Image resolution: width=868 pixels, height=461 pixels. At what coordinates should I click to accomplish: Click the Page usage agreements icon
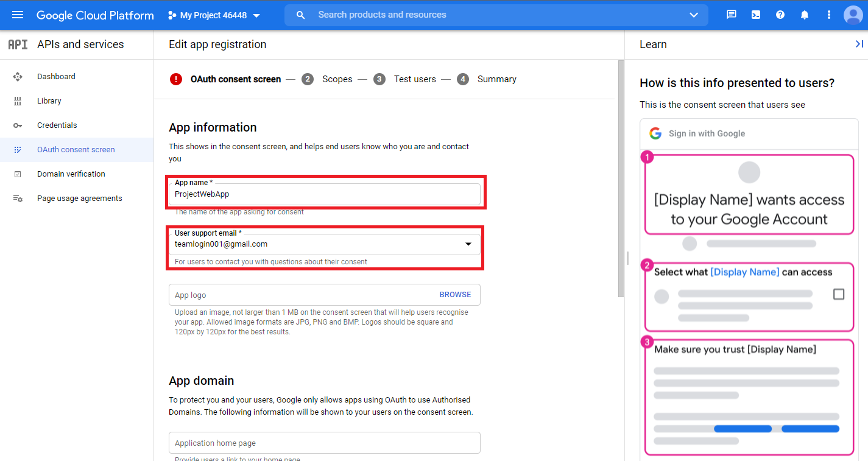pos(18,199)
